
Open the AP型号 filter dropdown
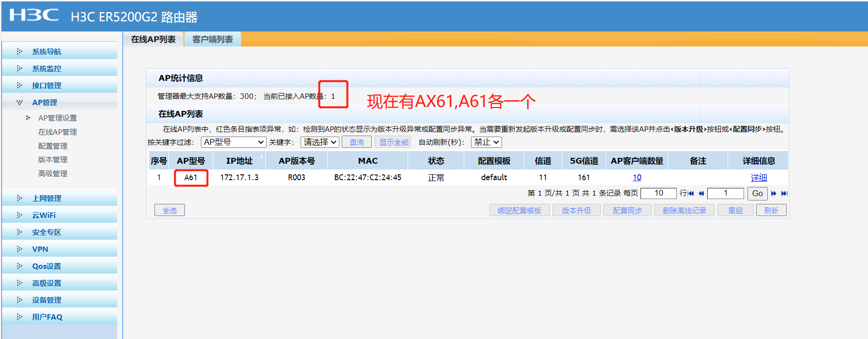[x=234, y=142]
